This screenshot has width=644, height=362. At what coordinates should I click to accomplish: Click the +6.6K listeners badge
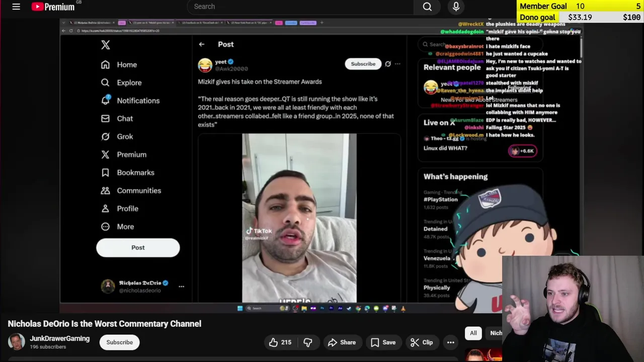coord(522,151)
